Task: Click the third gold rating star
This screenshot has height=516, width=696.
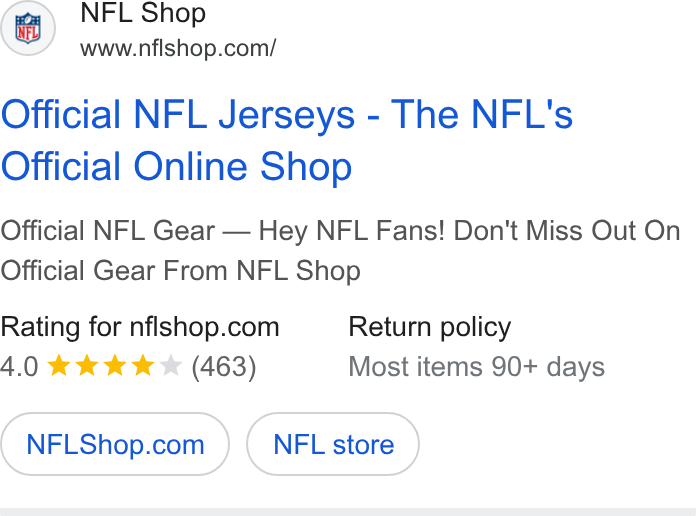Action: click(x=115, y=365)
